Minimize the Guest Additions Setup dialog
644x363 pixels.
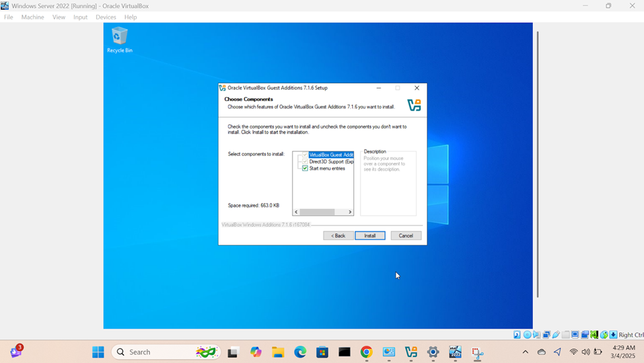[378, 88]
